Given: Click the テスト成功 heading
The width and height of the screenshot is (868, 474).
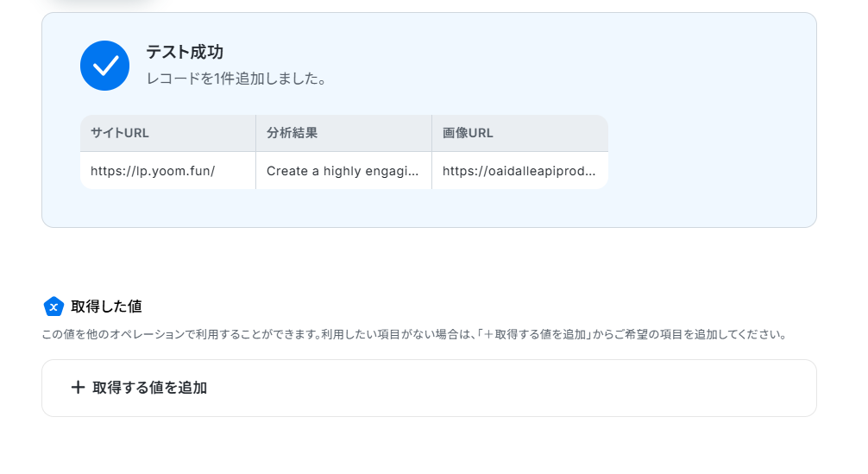Looking at the screenshot, I should 185,53.
